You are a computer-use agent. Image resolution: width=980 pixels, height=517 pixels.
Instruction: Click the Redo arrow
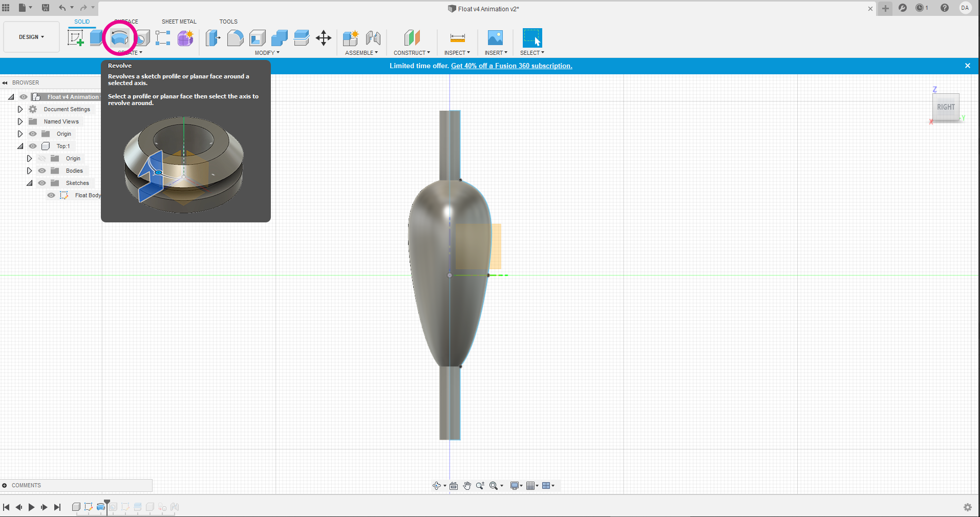pos(83,8)
